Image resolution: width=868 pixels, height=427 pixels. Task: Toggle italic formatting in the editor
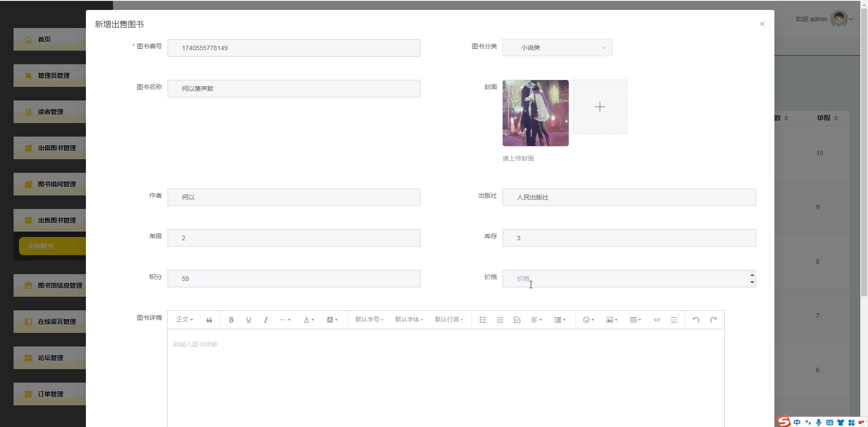point(265,320)
